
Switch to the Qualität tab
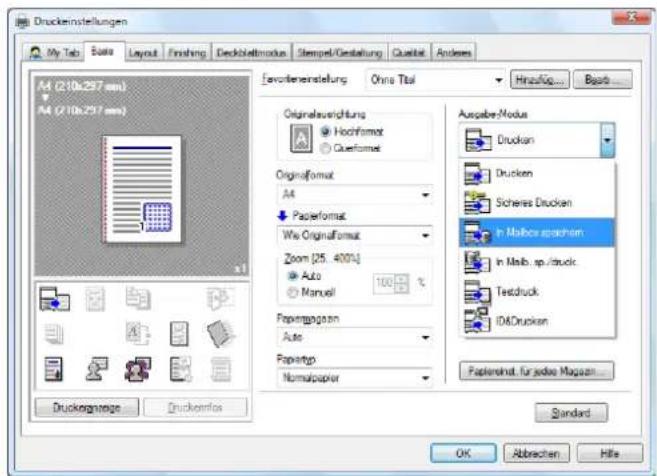(x=409, y=53)
